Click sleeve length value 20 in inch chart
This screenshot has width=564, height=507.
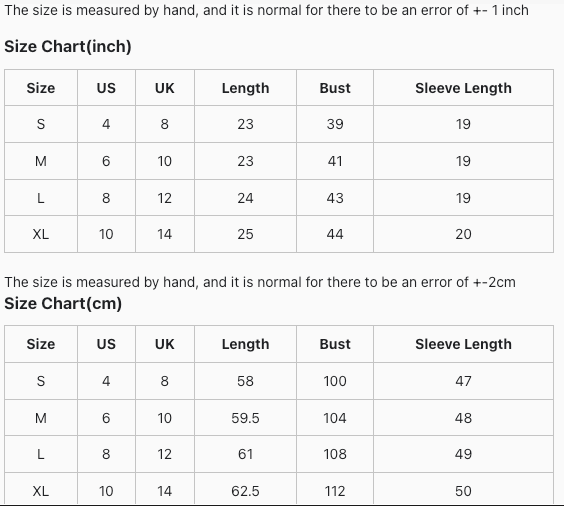pyautogui.click(x=463, y=234)
